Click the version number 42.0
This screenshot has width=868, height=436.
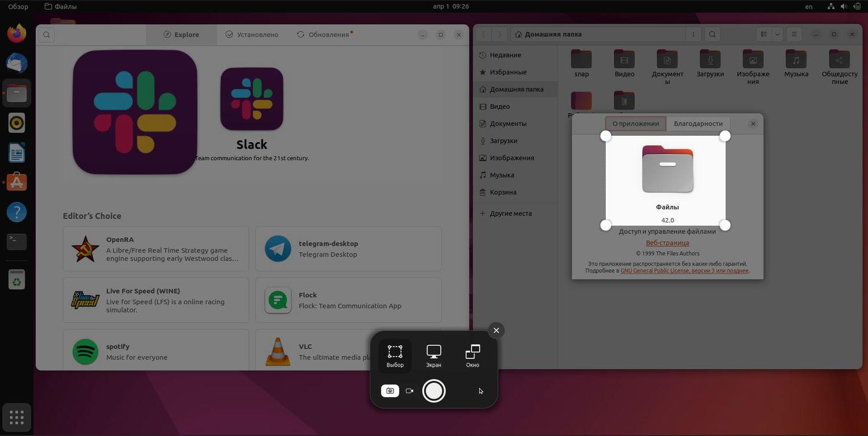(667, 220)
